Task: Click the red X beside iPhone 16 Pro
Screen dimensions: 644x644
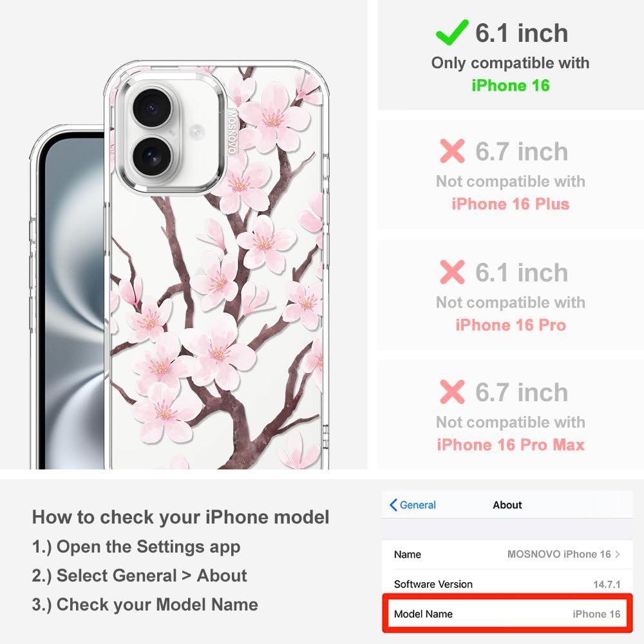Action: tap(452, 272)
